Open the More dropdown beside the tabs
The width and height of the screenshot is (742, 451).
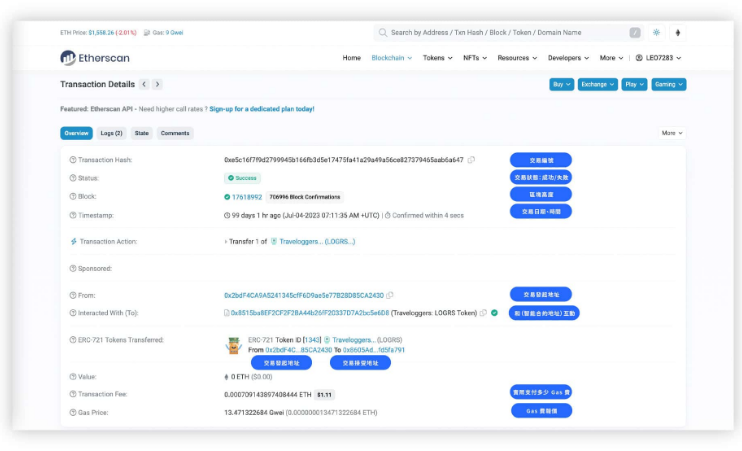(x=672, y=133)
